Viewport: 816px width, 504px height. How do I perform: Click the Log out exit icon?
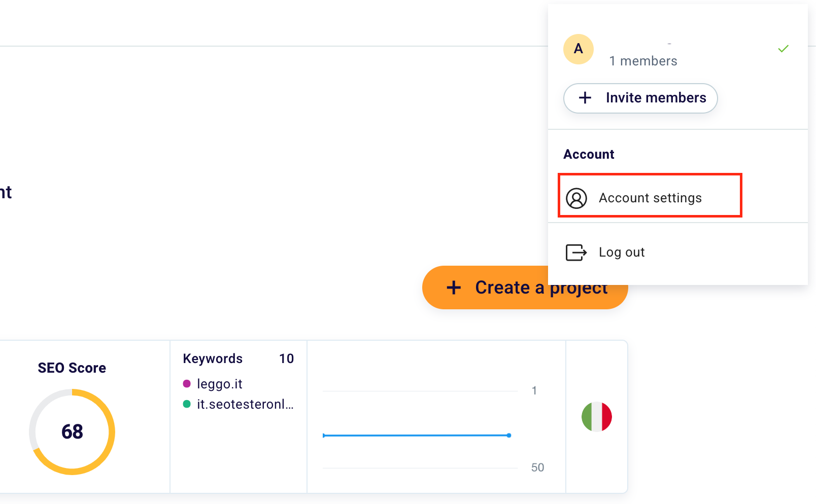(576, 252)
